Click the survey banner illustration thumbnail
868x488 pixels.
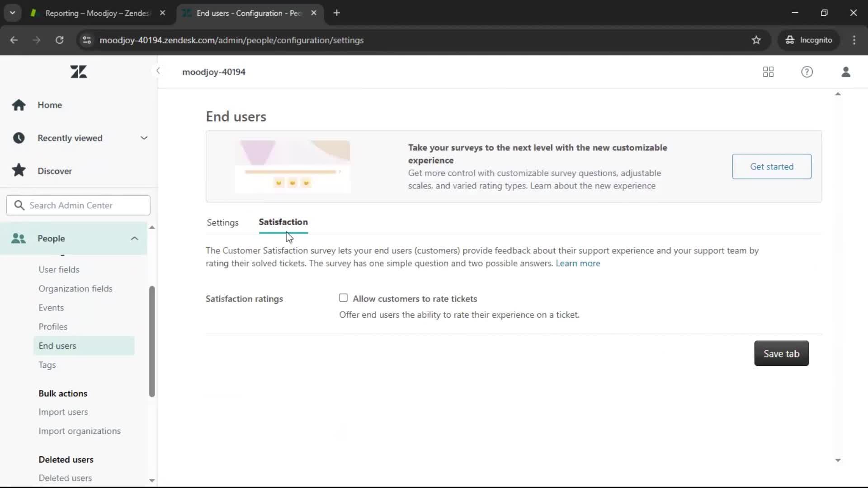pos(292,167)
